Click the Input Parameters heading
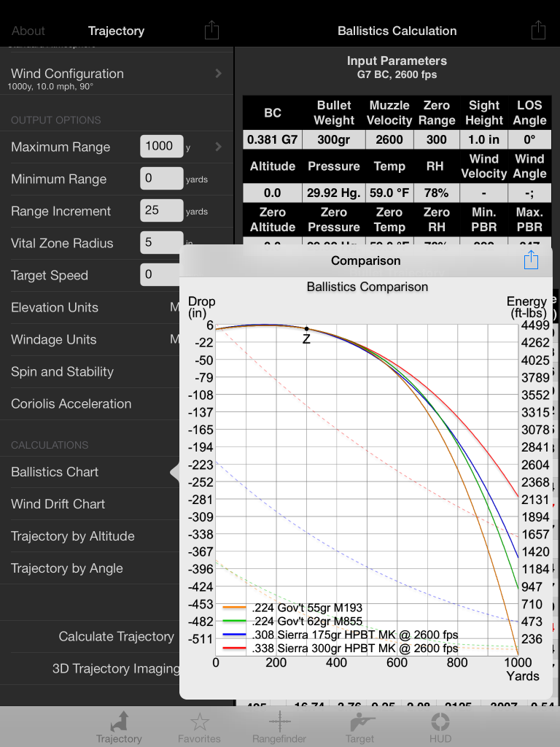Viewport: 560px width, 747px height. (397, 61)
